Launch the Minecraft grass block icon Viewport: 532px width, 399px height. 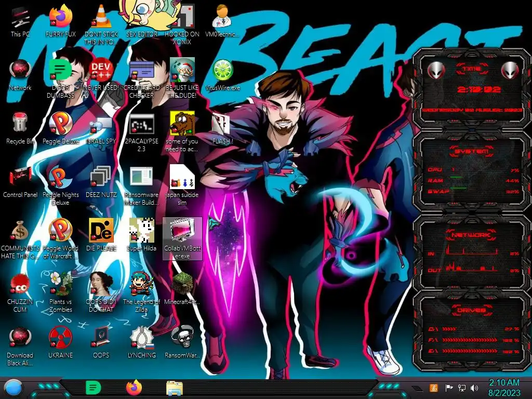tap(182, 288)
